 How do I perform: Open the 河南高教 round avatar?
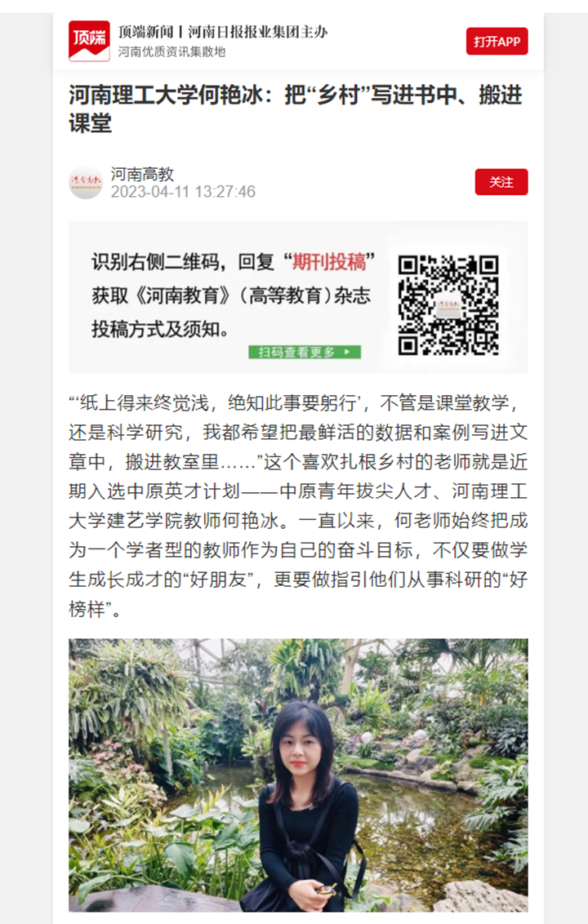click(x=86, y=182)
